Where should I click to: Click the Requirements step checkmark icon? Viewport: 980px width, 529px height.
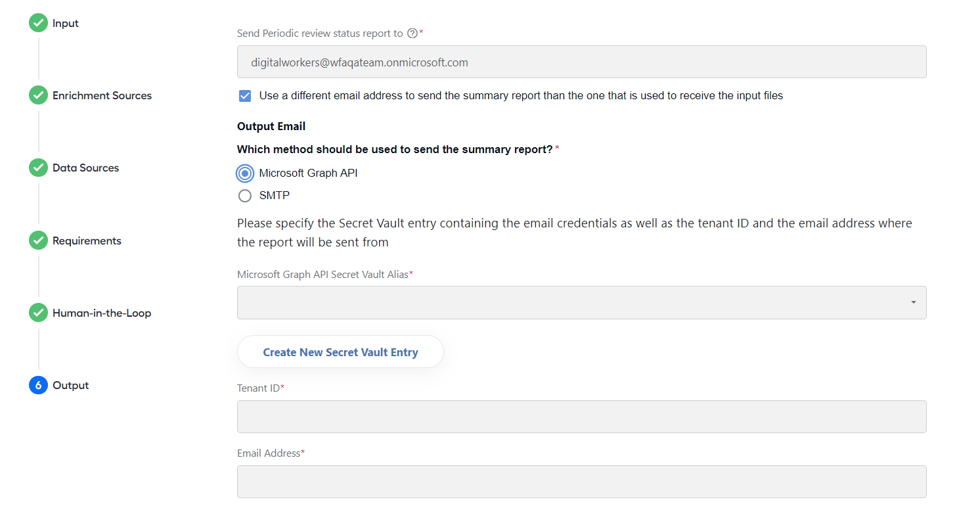click(x=38, y=241)
